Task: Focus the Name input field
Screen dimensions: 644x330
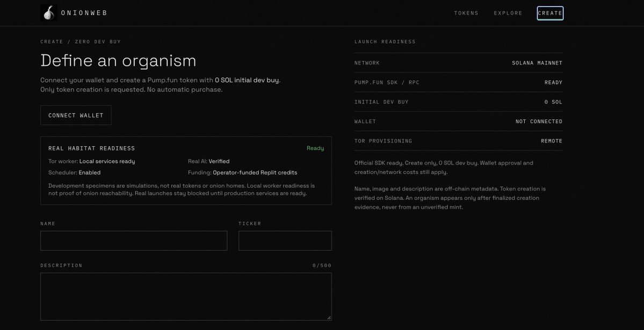Action: click(x=134, y=240)
